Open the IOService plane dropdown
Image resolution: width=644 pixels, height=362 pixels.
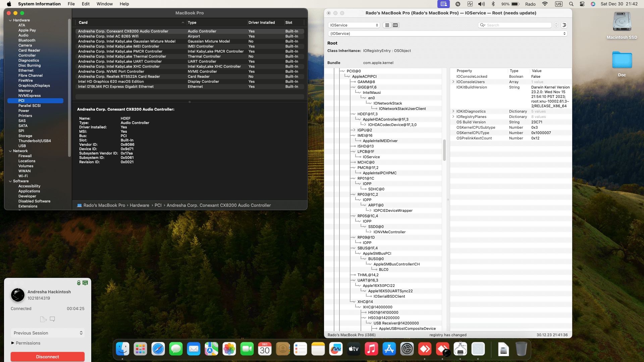(354, 25)
